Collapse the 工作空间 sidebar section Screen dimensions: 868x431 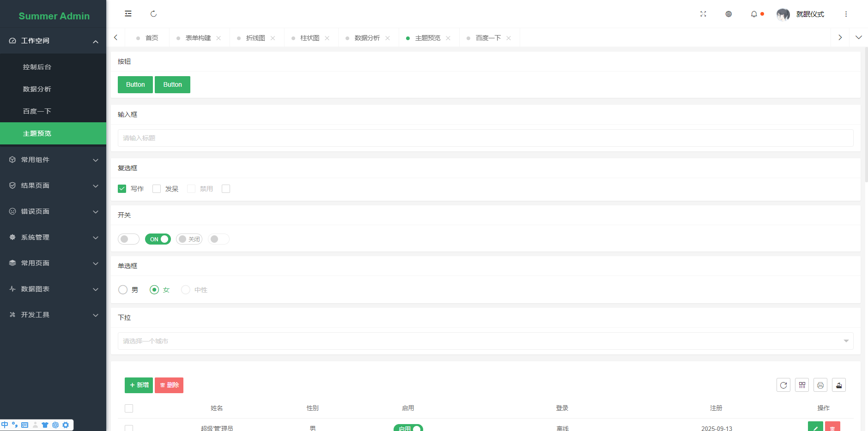point(53,41)
